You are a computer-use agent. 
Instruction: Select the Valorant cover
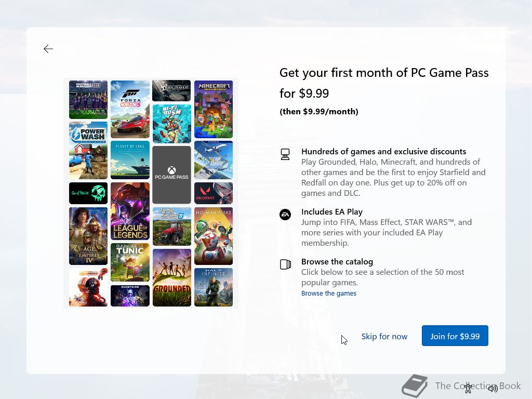pyautogui.click(x=214, y=193)
